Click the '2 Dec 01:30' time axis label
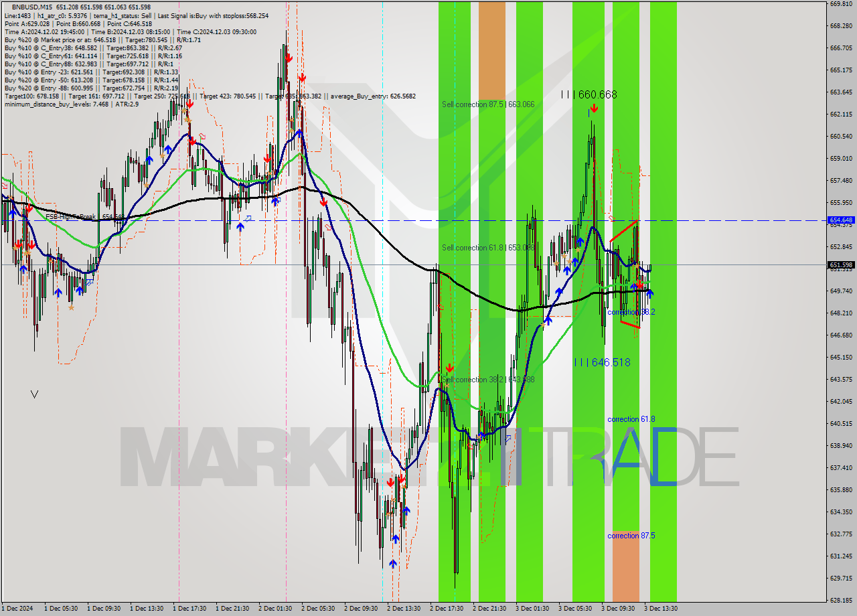 275,609
